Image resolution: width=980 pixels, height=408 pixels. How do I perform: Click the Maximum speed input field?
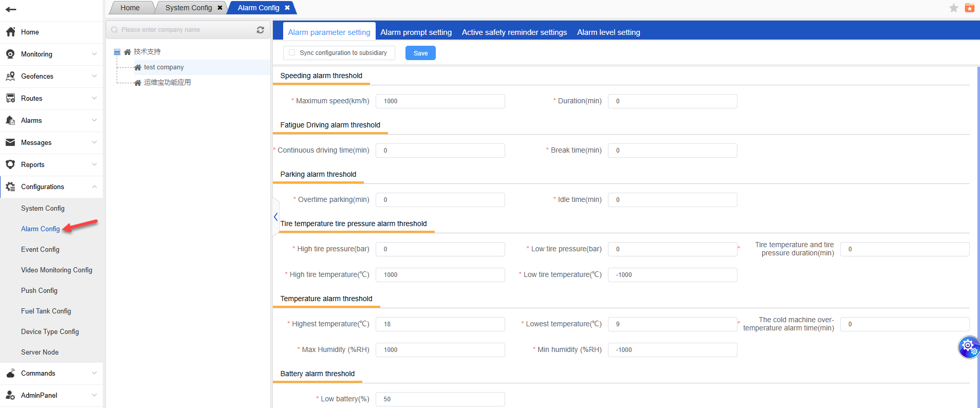click(440, 101)
